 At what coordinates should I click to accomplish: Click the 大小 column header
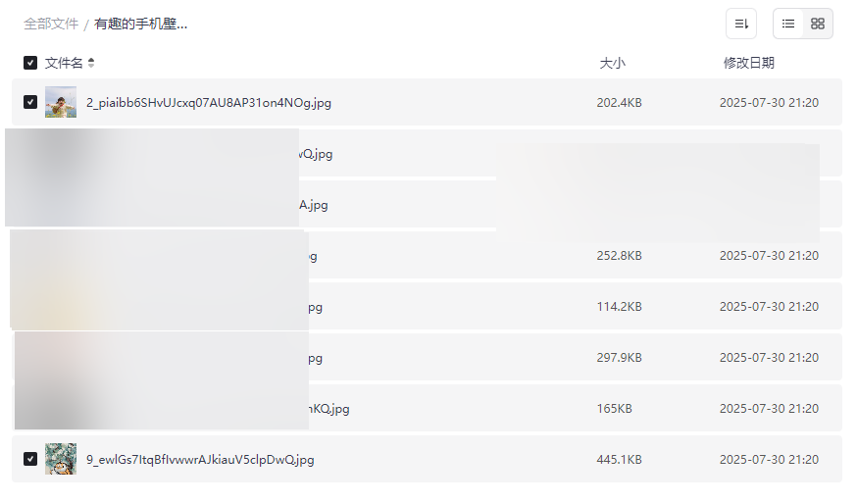click(612, 63)
